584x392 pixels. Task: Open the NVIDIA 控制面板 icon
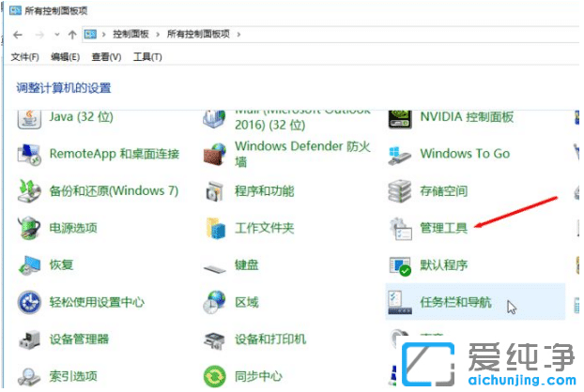coord(400,119)
